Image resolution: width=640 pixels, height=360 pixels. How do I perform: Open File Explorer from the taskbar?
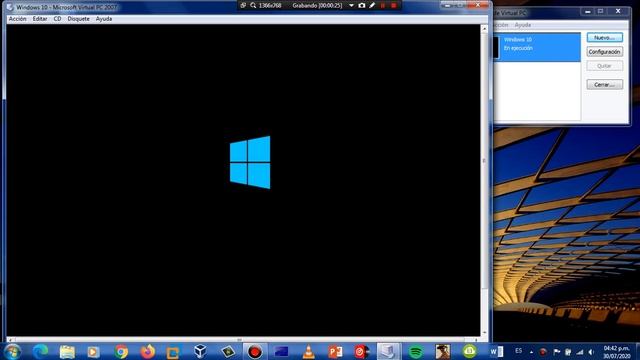coord(67,351)
